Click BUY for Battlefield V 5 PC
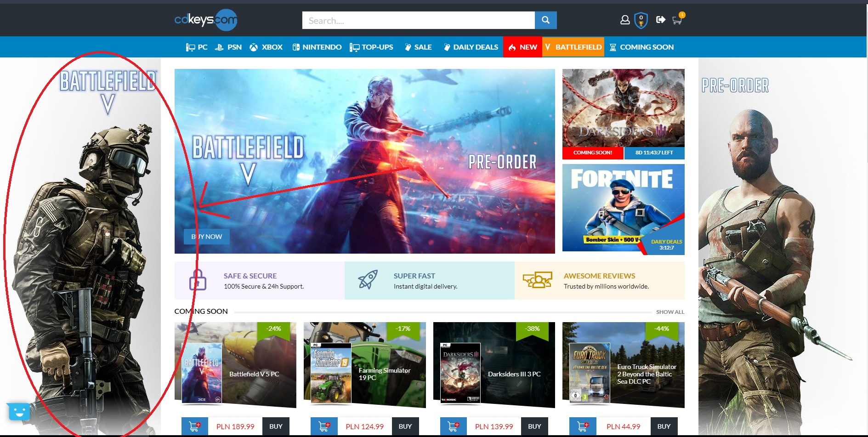Viewport: 868px width, 437px height. (276, 426)
